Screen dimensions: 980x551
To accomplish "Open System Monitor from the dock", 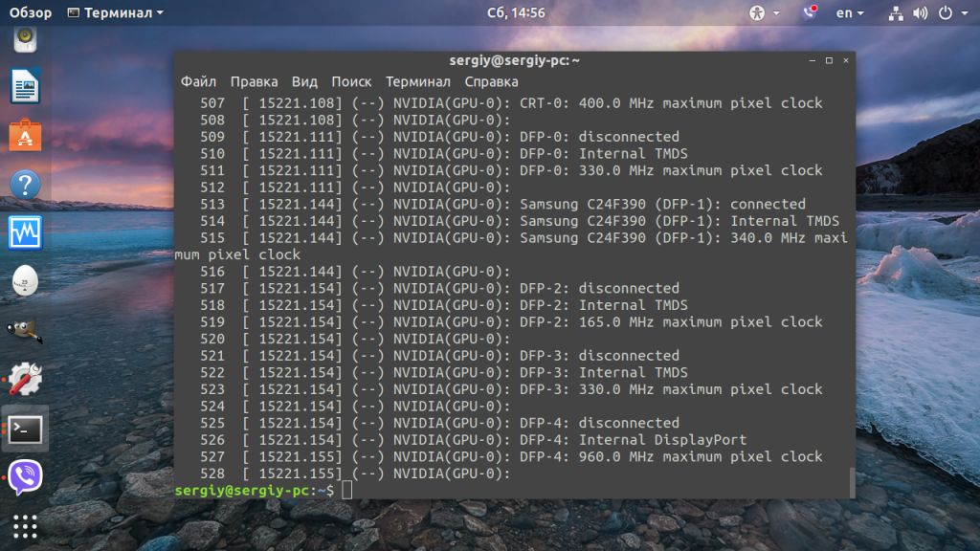I will [x=25, y=232].
